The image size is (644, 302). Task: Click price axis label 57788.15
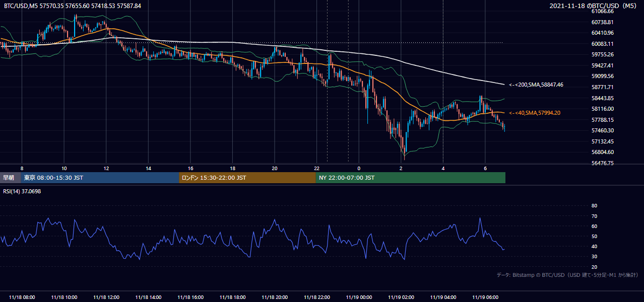pos(602,120)
